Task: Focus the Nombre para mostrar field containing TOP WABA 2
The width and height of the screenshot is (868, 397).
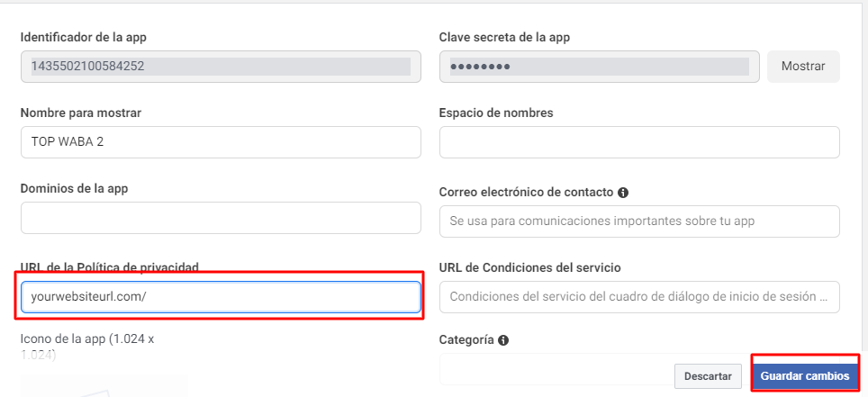Action: [x=220, y=142]
